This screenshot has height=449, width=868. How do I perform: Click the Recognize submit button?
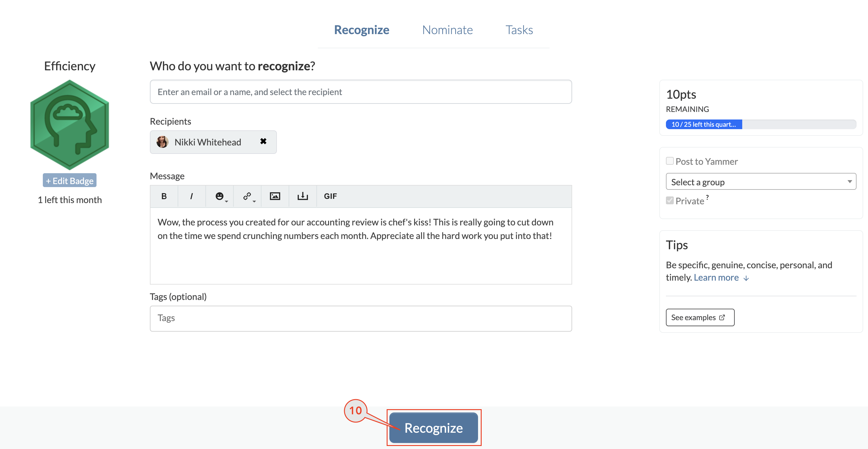coord(434,428)
